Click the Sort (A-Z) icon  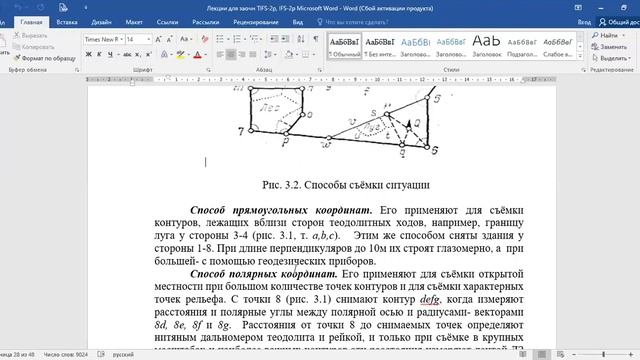click(x=301, y=39)
